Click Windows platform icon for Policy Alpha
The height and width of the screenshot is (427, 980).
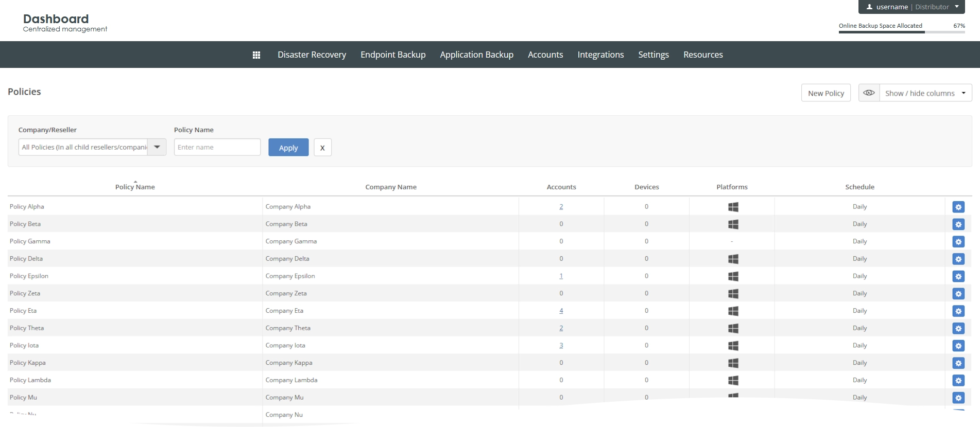(x=733, y=207)
